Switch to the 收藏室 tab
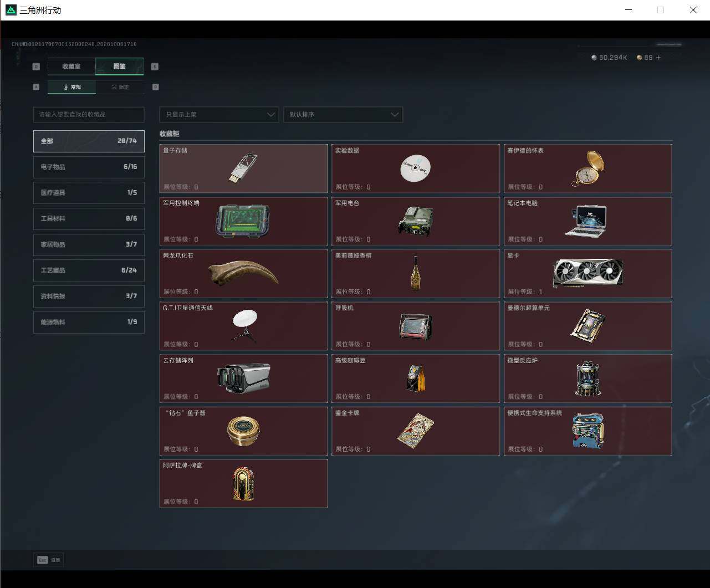This screenshot has width=710, height=588. pyautogui.click(x=71, y=67)
